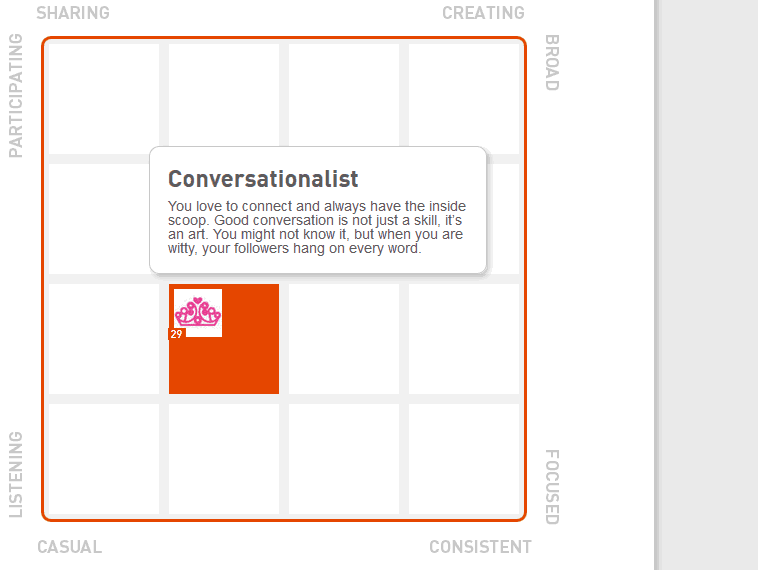
Task: Select the corner grid cell nearest CONSISTENT
Action: click(464, 459)
